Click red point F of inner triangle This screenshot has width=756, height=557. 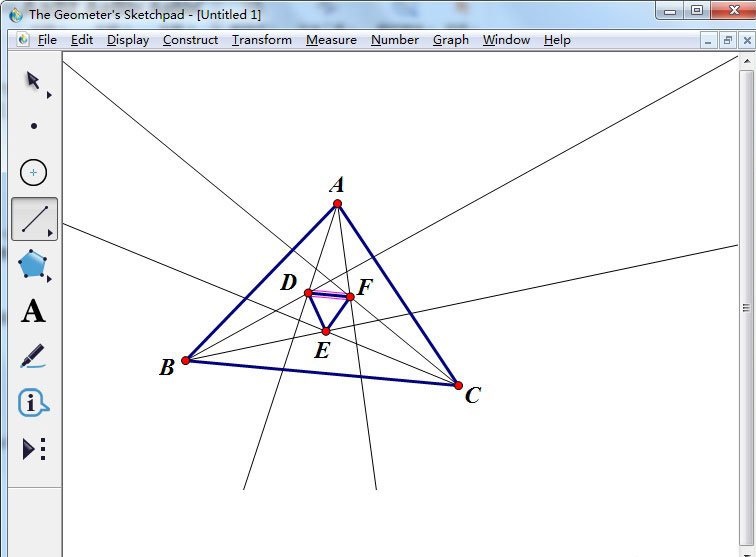351,297
